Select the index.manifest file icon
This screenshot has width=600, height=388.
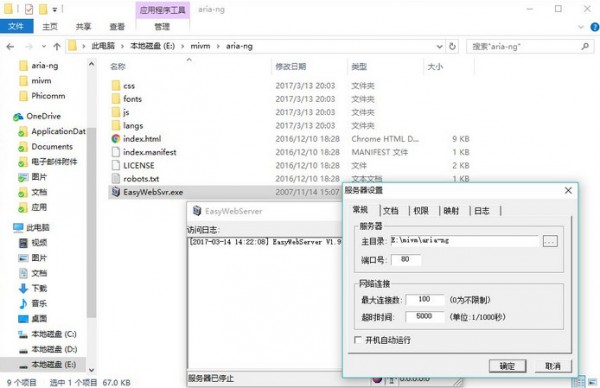pos(116,152)
